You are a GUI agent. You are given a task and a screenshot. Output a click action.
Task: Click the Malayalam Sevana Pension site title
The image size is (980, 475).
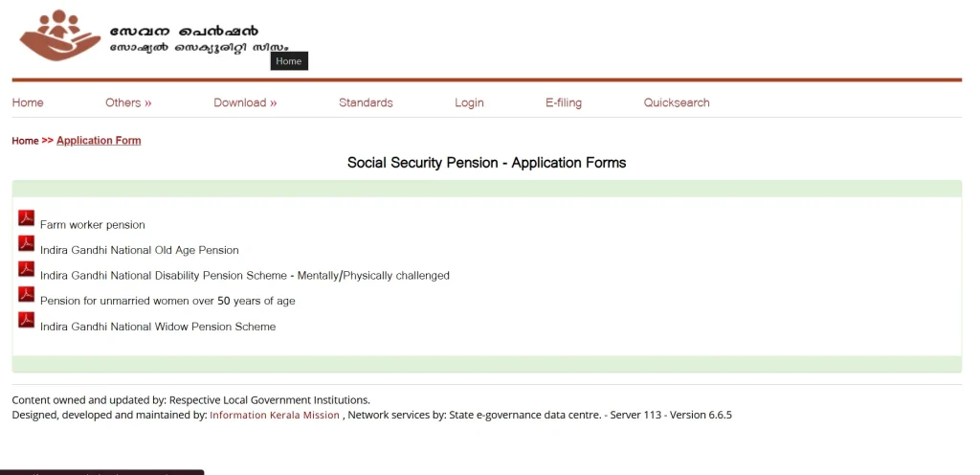(184, 32)
